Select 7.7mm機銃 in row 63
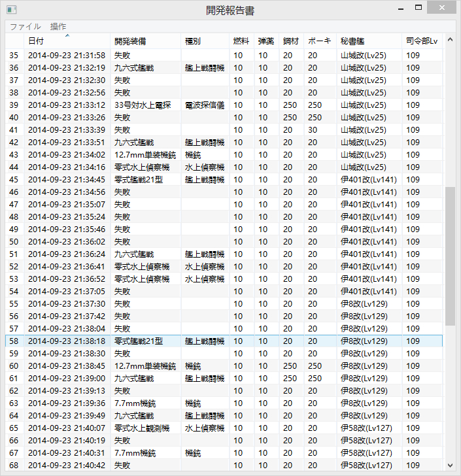The width and height of the screenshot is (461, 476). 135,403
